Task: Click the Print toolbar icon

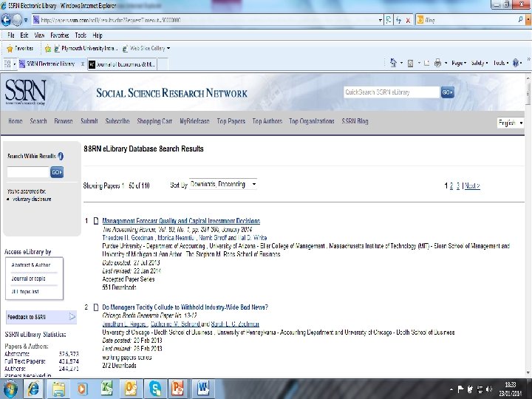Action: pyautogui.click(x=437, y=63)
